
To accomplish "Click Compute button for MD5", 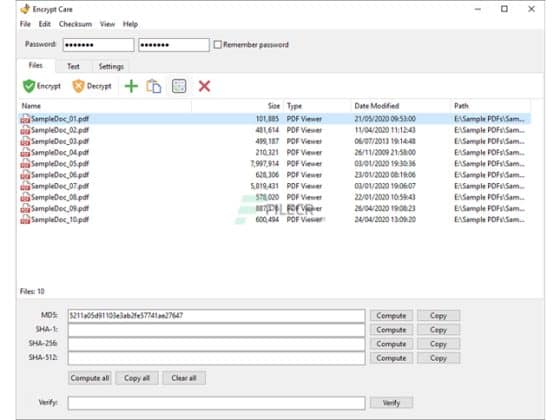I will click(391, 316).
